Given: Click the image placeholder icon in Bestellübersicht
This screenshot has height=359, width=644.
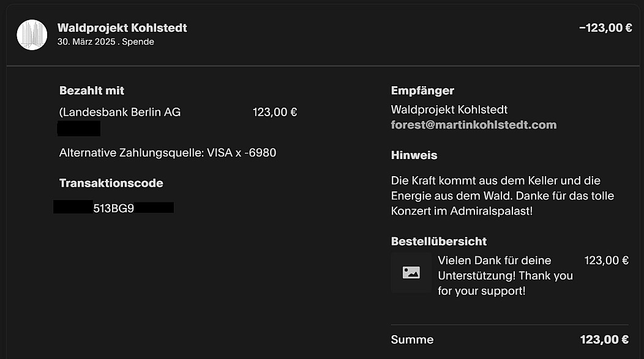Looking at the screenshot, I should pos(411,273).
